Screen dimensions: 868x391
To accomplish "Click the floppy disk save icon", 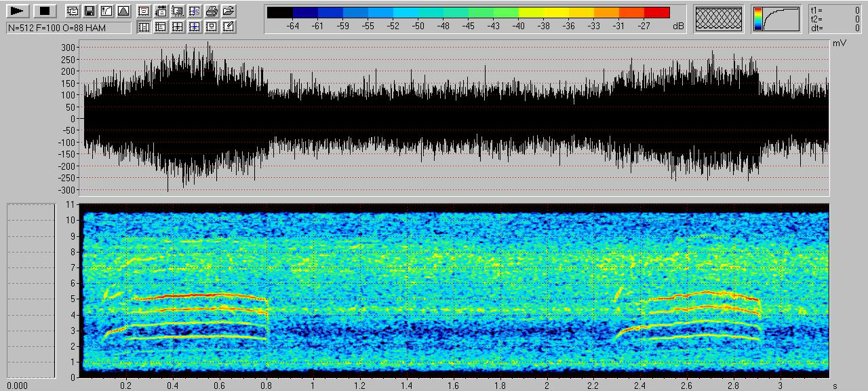I will [90, 11].
